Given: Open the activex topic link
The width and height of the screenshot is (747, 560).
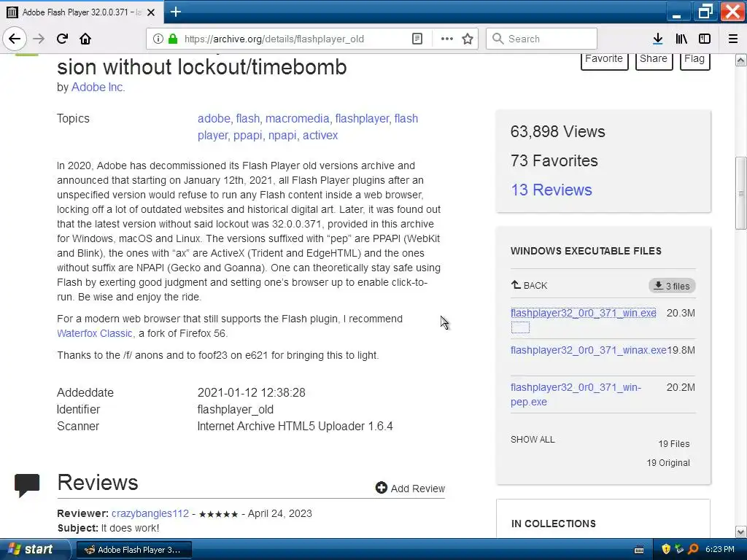Looking at the screenshot, I should 320,135.
